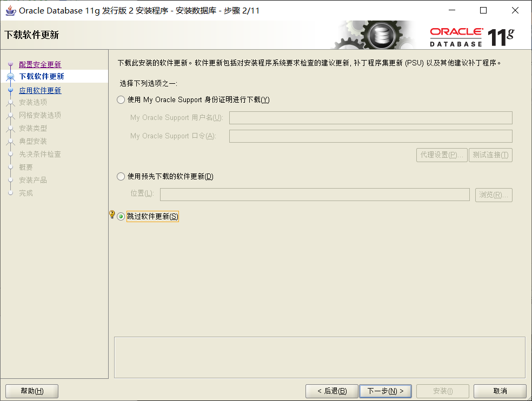Go back with the 后退(B) button
The height and width of the screenshot is (401, 532).
(x=332, y=391)
